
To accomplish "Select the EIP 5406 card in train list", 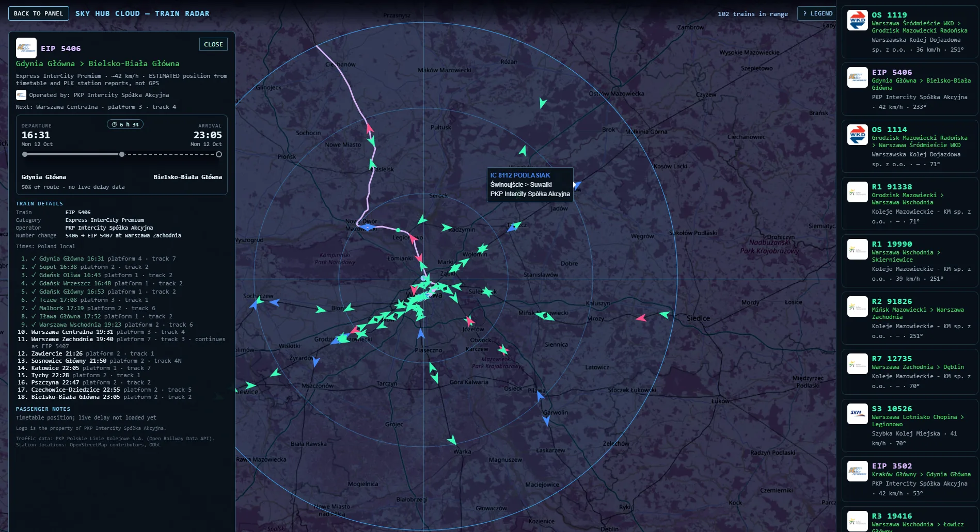I will point(910,89).
